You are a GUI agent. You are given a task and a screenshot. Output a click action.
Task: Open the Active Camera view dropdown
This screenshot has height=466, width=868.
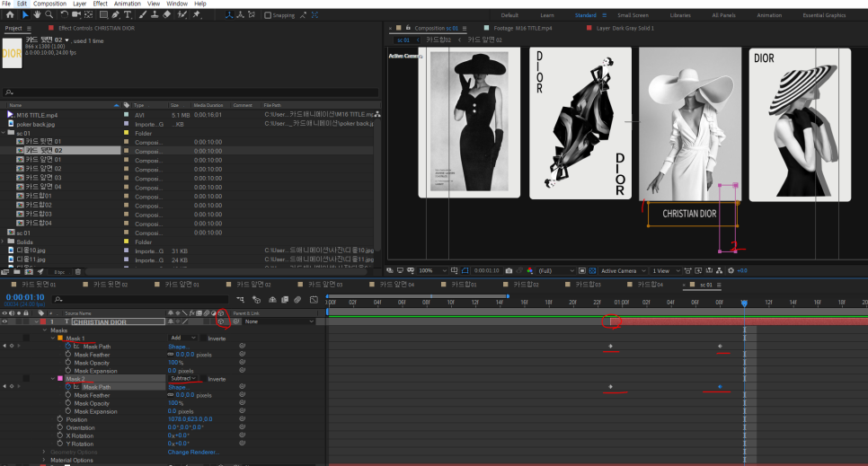point(623,270)
